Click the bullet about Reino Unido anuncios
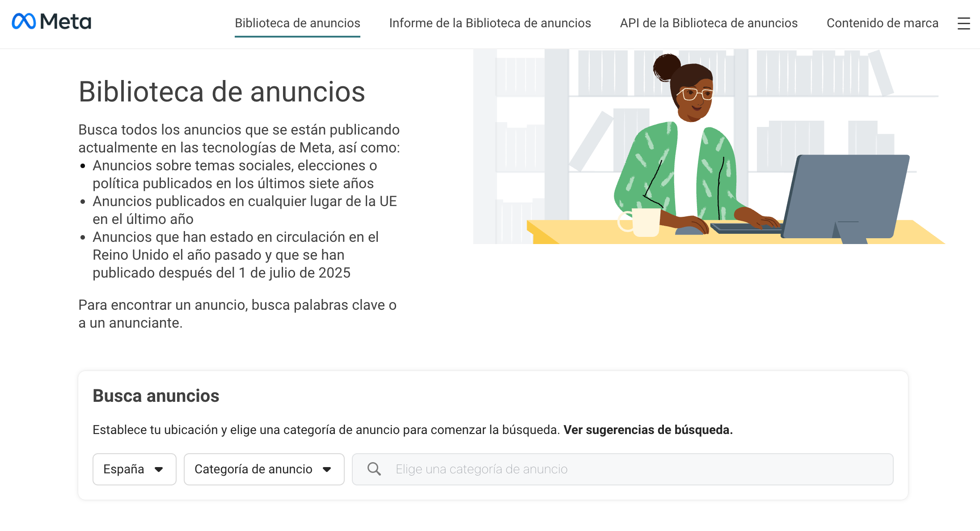The image size is (980, 531). 235,255
